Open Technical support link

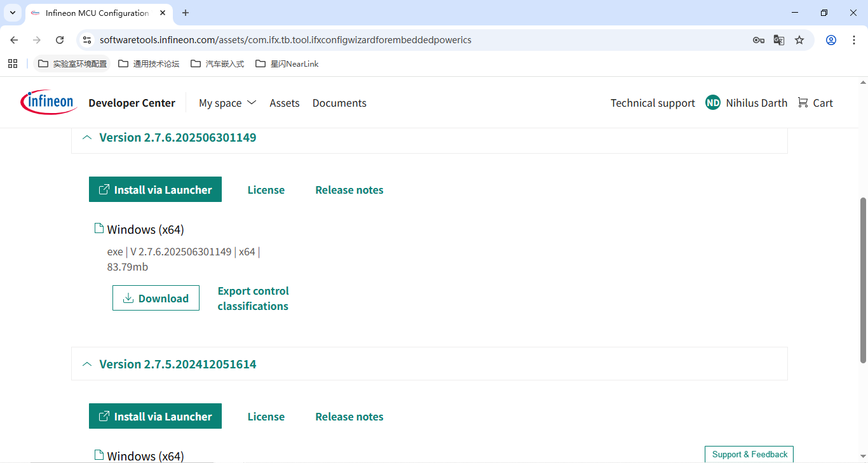click(653, 103)
